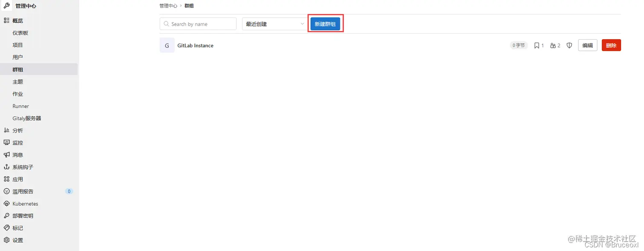Screen dimensions: 644x251
Task: Click the 滥用报告 face icon
Action: (6, 191)
